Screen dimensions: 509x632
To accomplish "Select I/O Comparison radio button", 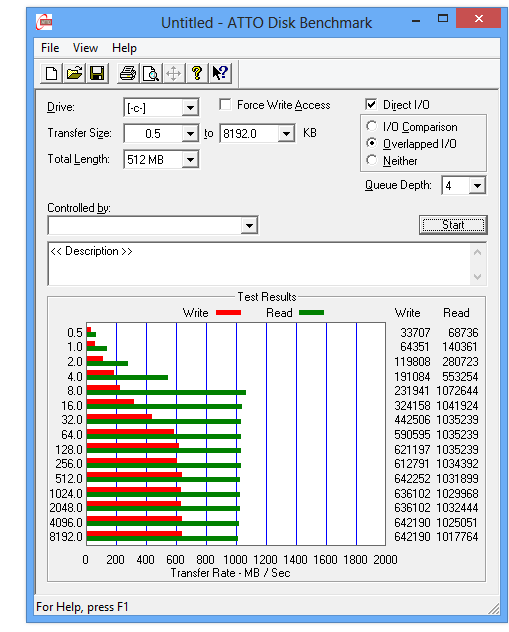I will point(372,126).
